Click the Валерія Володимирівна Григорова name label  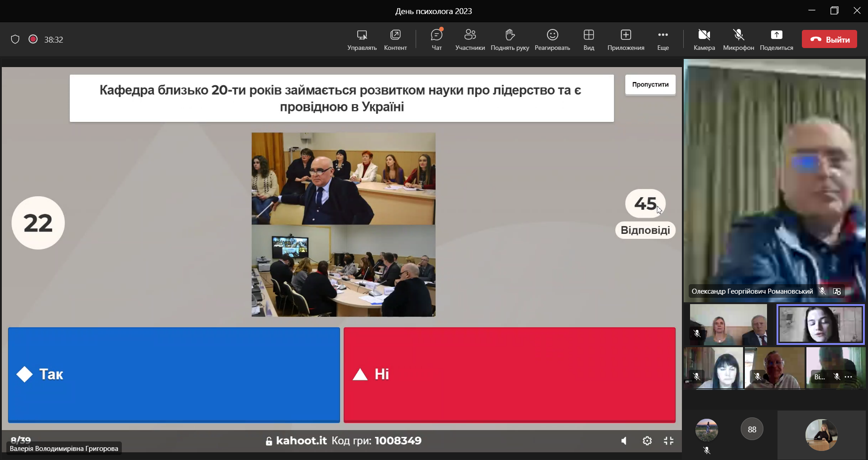[x=64, y=449]
